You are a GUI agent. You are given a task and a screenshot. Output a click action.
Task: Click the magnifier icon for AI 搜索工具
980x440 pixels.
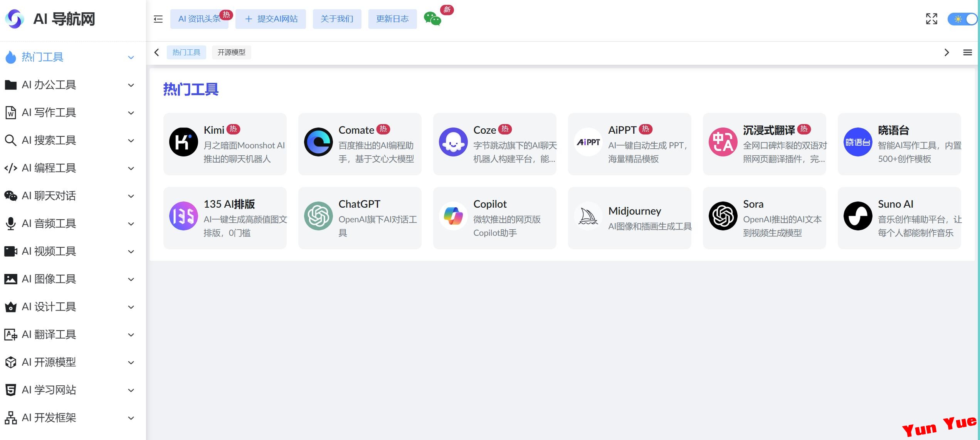tap(11, 140)
